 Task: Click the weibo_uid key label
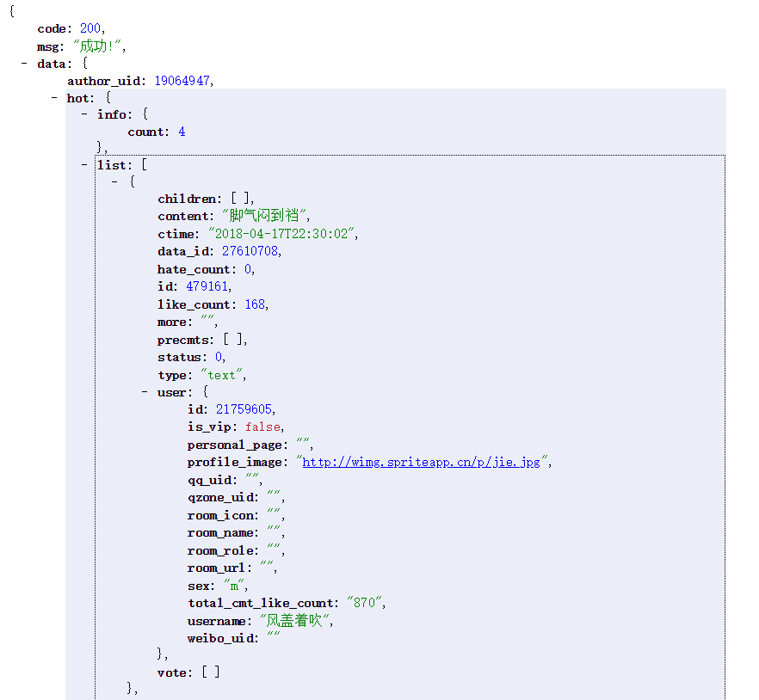click(220, 639)
